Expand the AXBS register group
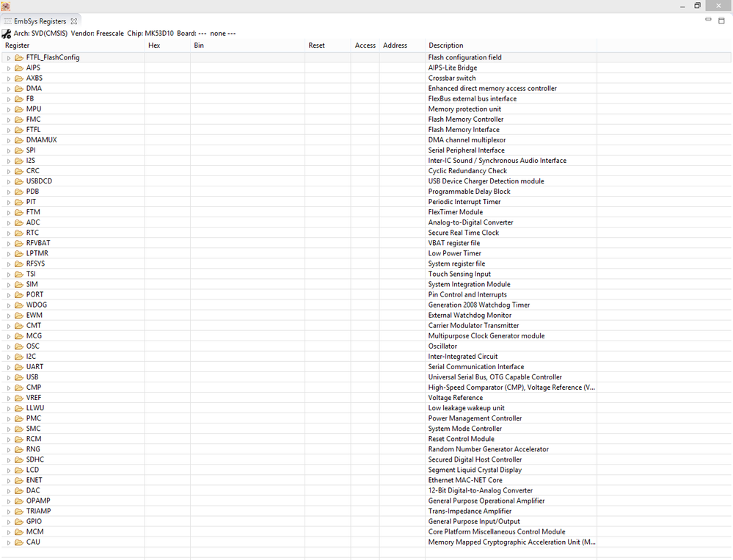This screenshot has width=733, height=560. coord(8,79)
